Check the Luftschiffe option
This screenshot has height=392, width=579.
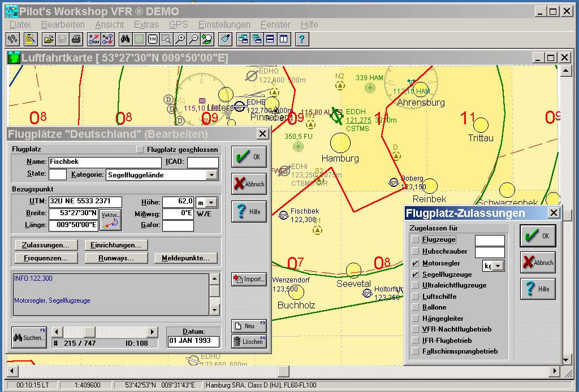(416, 296)
